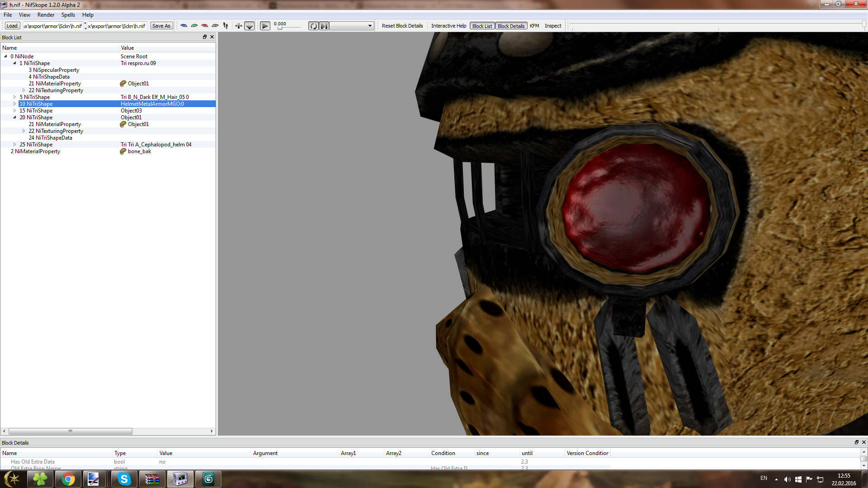The image size is (868, 488).
Task: Open WinRAR from taskbar
Action: click(152, 479)
